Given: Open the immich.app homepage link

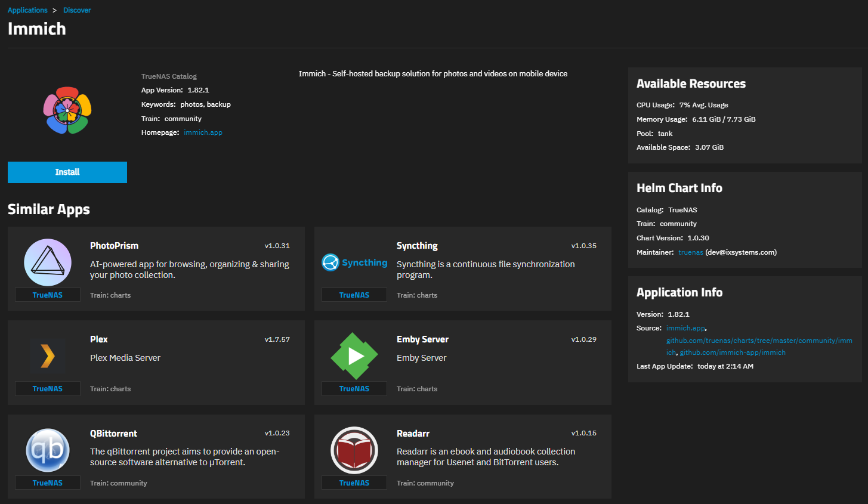Looking at the screenshot, I should (203, 132).
